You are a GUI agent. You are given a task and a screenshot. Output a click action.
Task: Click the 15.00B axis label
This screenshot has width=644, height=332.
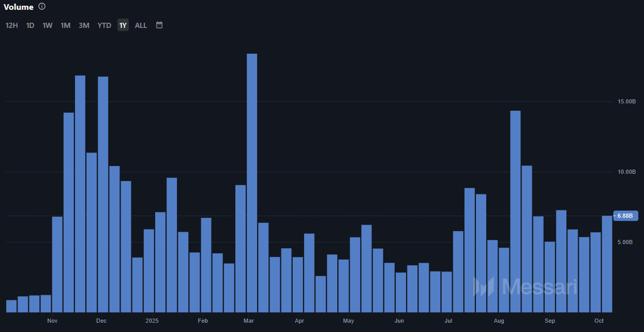[x=626, y=102]
